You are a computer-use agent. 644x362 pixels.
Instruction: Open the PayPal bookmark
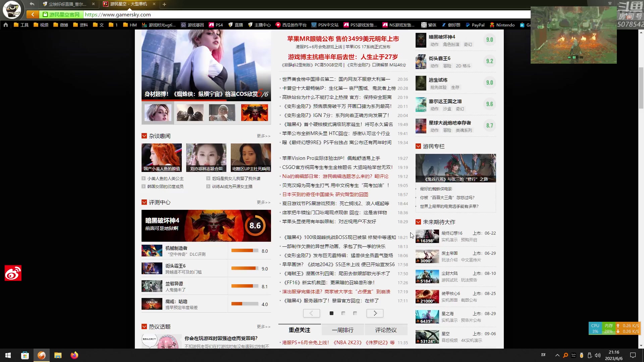point(475,25)
